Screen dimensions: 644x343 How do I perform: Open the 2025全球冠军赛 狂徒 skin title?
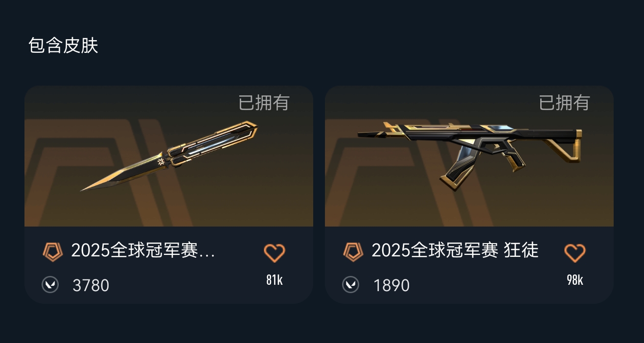click(x=455, y=251)
